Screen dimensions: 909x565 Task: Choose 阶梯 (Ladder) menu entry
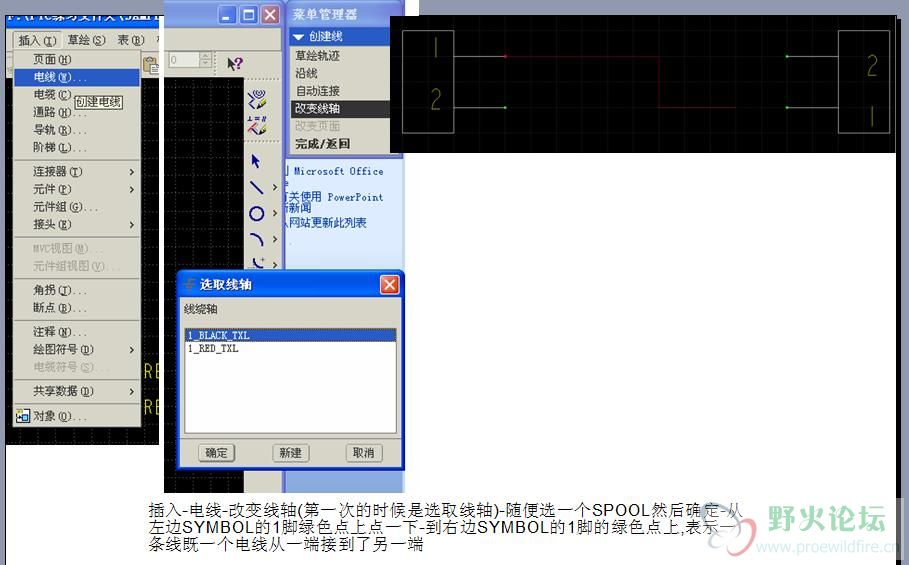click(x=77, y=148)
